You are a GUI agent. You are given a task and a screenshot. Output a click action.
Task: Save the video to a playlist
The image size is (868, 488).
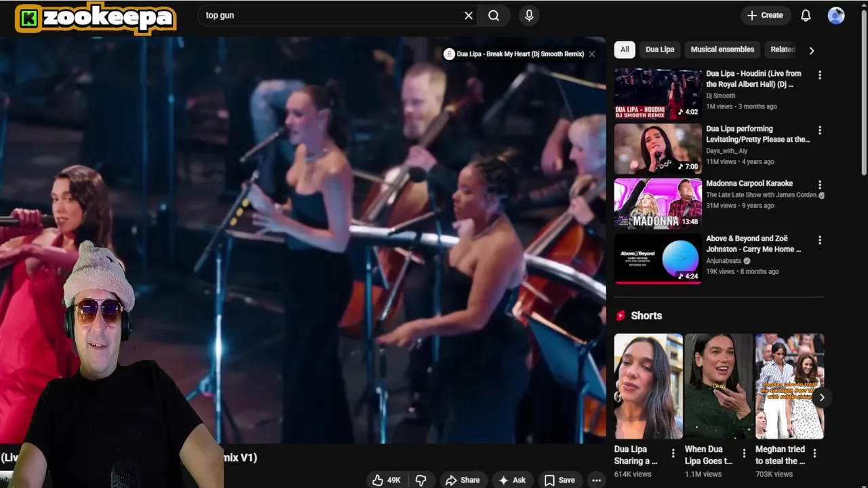click(559, 480)
